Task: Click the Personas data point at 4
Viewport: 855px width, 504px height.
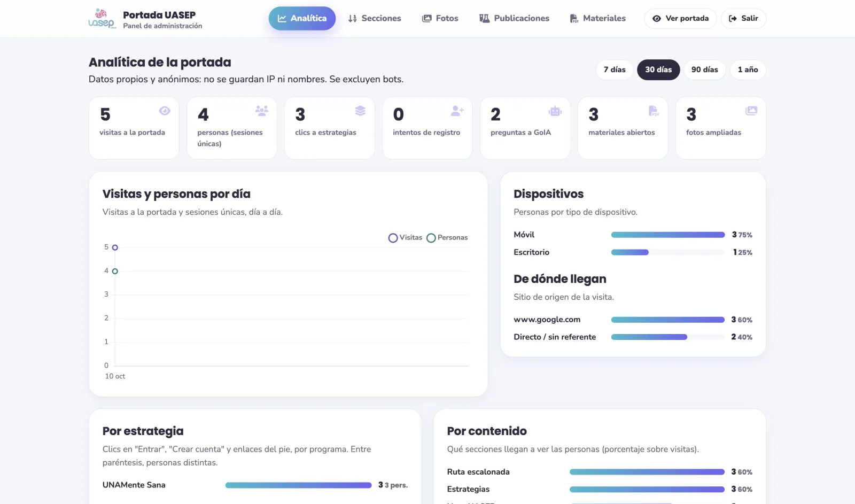Action: tap(115, 272)
